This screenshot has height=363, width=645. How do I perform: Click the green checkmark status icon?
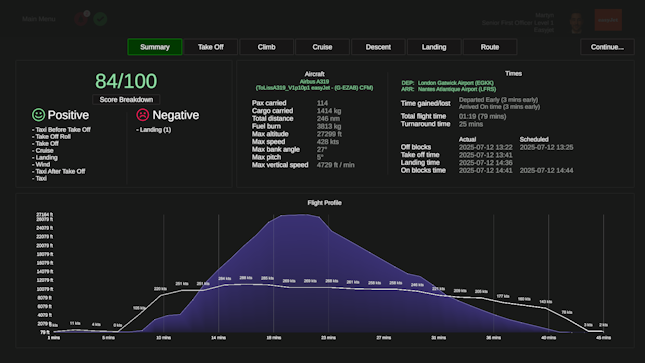click(x=100, y=19)
